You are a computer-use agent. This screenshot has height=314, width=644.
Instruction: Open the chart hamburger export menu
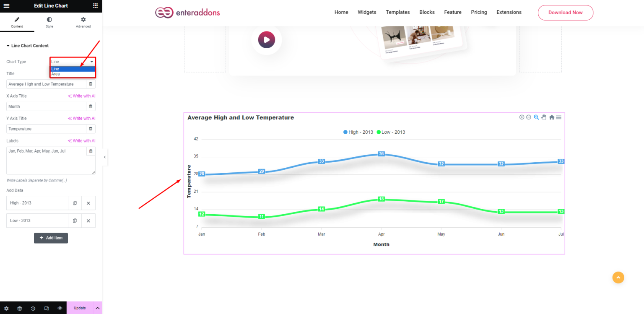pos(558,117)
